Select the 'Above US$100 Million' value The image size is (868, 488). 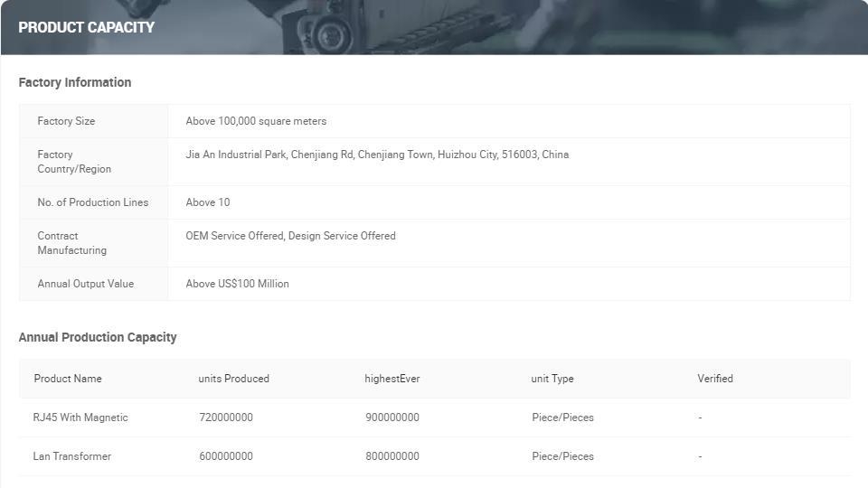(x=237, y=284)
